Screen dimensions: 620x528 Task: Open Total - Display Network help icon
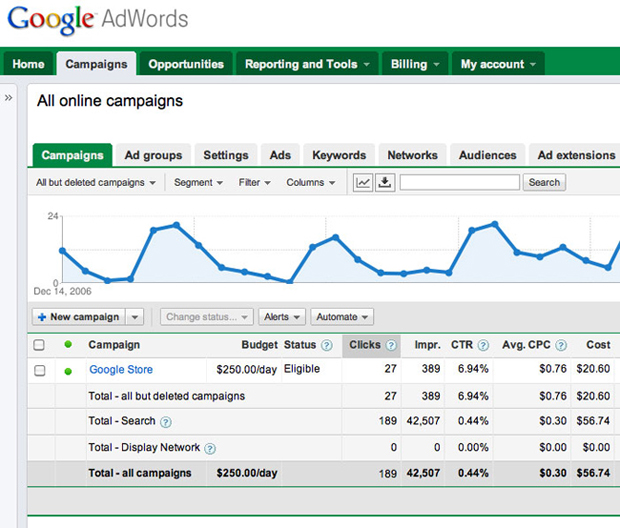point(210,449)
